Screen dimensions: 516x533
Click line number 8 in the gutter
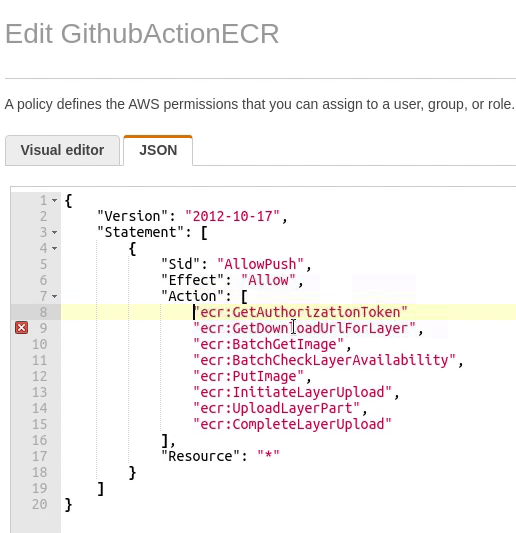pyautogui.click(x=43, y=312)
